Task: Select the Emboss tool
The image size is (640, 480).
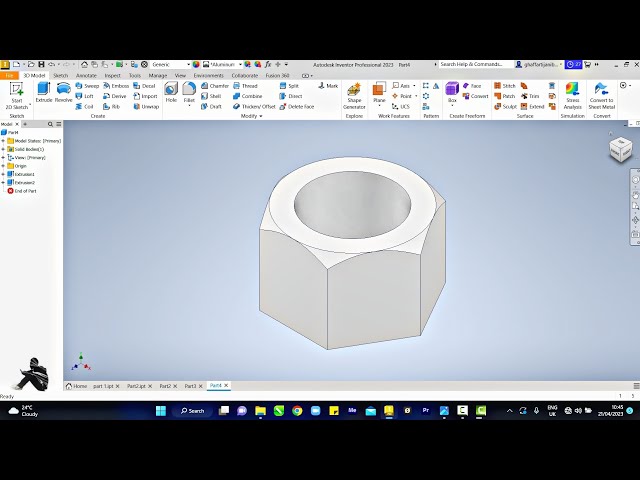Action: pos(116,86)
